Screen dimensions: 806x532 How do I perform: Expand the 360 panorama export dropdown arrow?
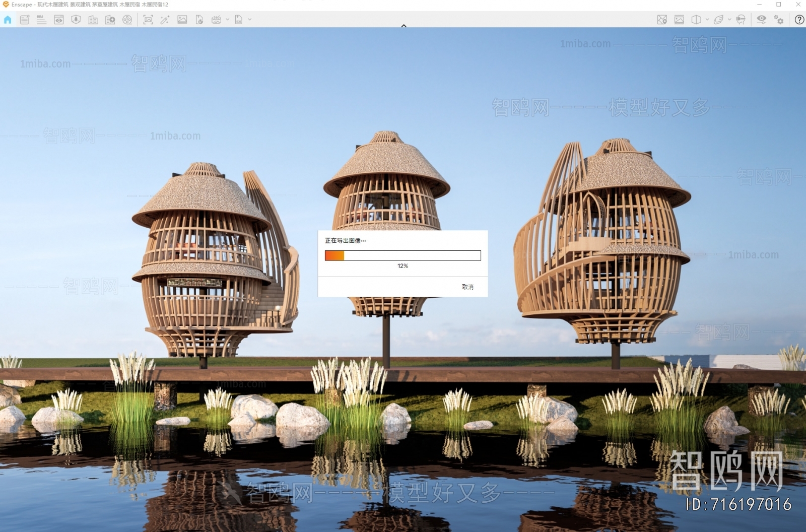point(227,20)
